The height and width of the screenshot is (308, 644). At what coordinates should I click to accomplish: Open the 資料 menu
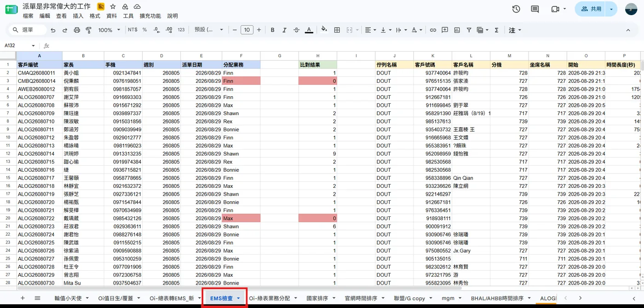click(x=111, y=16)
